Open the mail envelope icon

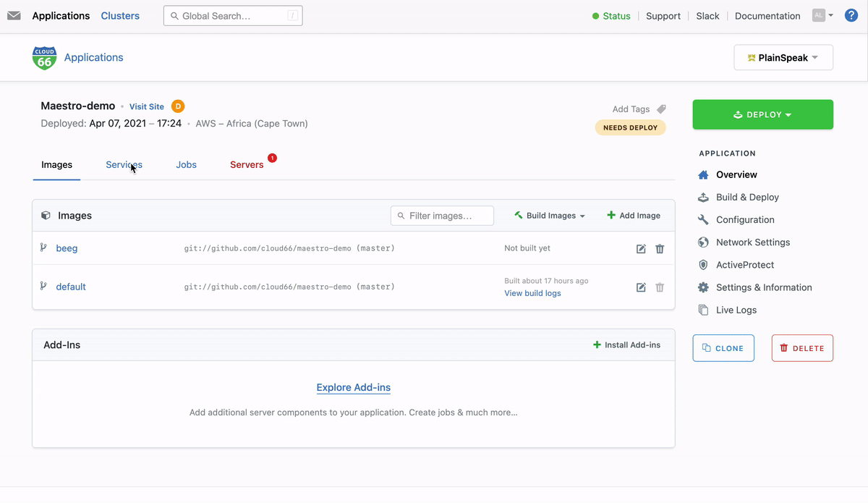14,15
